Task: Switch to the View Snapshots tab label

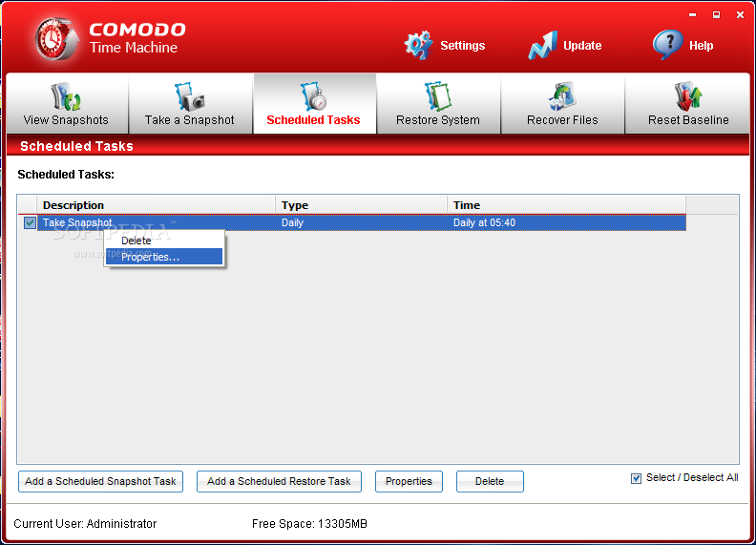Action: click(x=66, y=120)
